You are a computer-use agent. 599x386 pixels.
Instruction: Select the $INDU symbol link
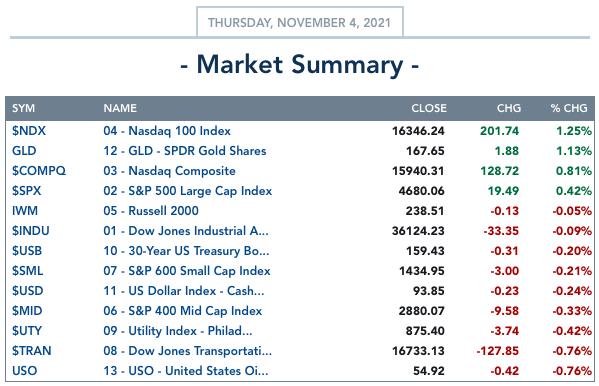click(31, 230)
